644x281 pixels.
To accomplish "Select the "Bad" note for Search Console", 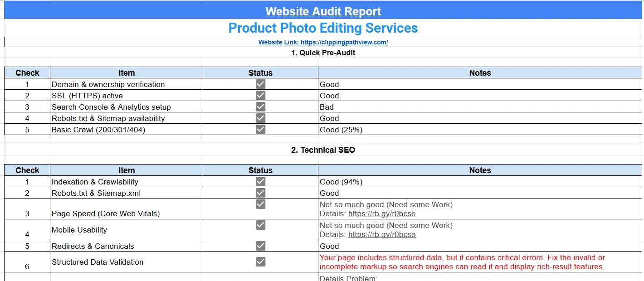I will [327, 107].
